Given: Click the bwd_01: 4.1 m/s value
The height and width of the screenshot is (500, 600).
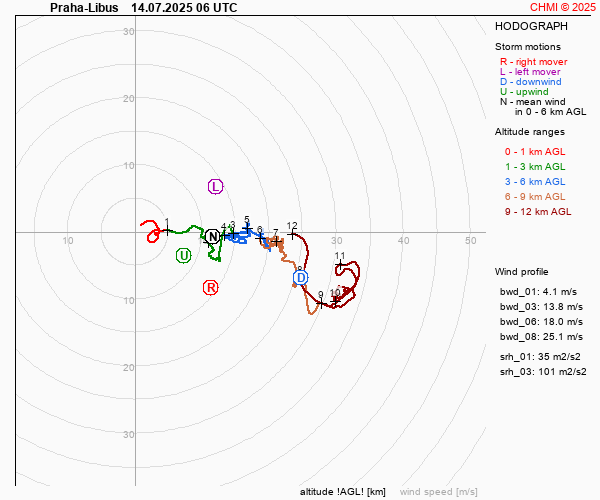Looking at the screenshot, I should point(538,292).
